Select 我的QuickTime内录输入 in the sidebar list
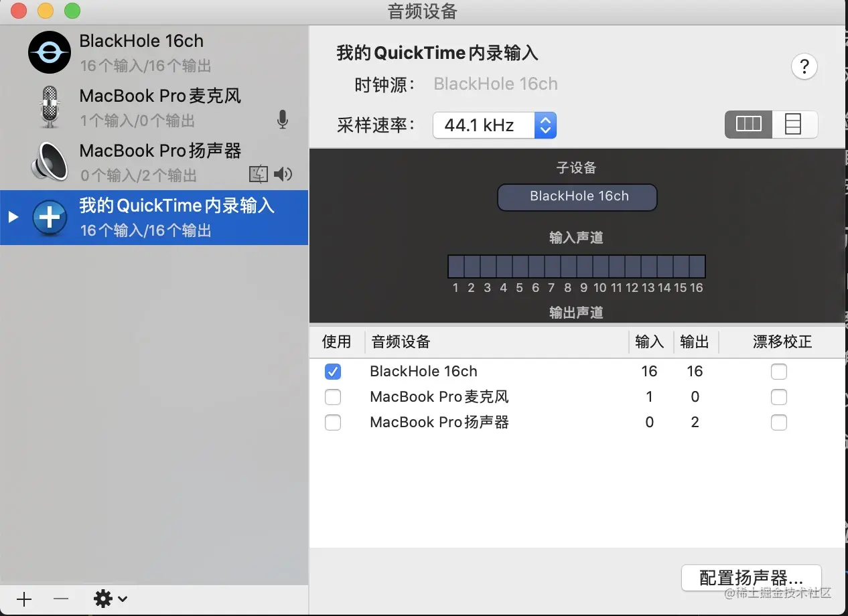The width and height of the screenshot is (848, 616). (x=154, y=218)
